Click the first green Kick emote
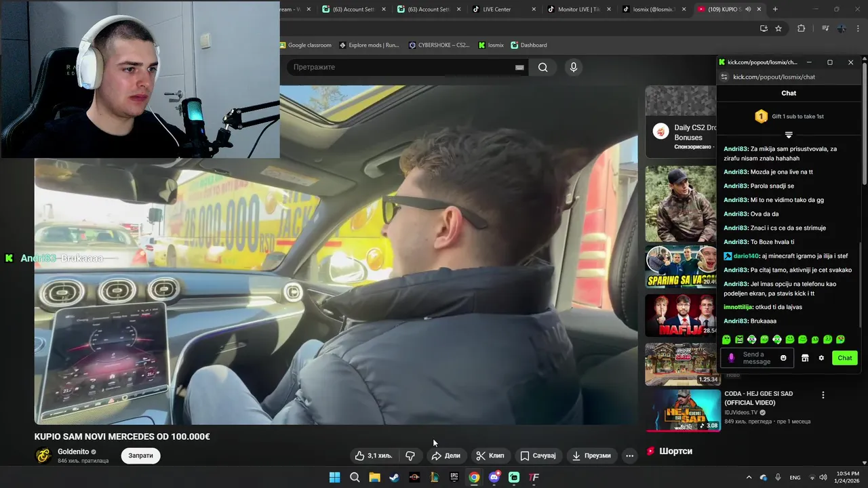 [x=726, y=340]
